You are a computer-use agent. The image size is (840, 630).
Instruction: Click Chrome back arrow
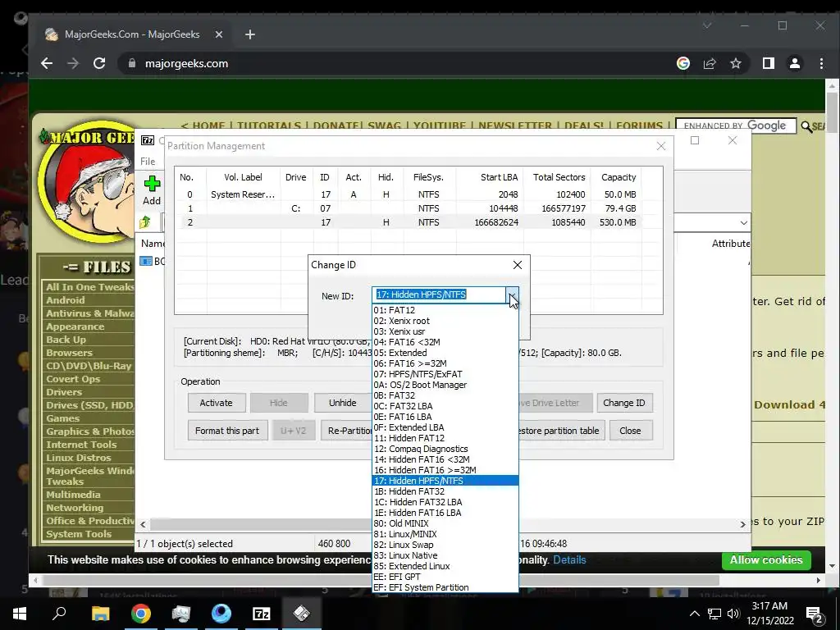coord(47,63)
